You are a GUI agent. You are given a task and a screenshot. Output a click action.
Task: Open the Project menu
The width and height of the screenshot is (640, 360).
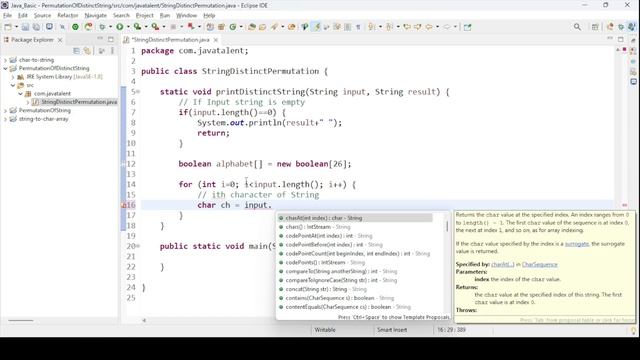[144, 16]
